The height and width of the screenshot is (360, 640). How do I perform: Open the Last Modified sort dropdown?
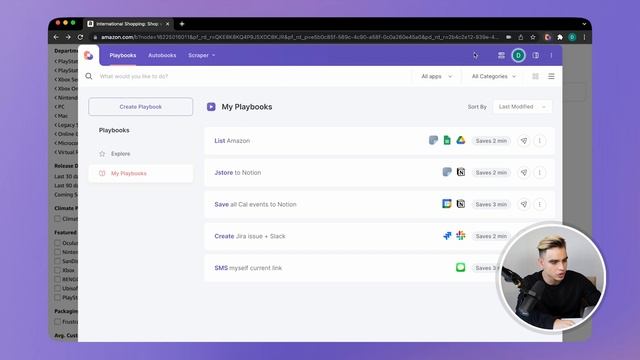pyautogui.click(x=522, y=107)
